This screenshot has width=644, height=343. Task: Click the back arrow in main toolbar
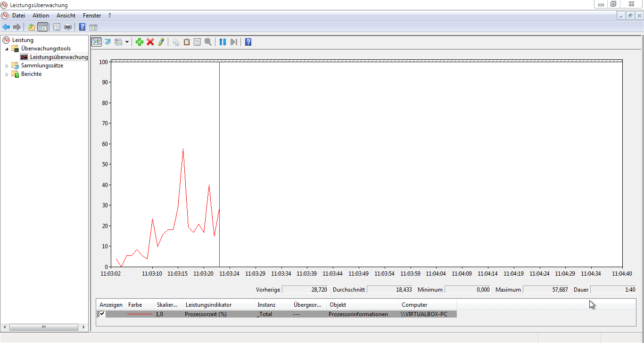6,27
